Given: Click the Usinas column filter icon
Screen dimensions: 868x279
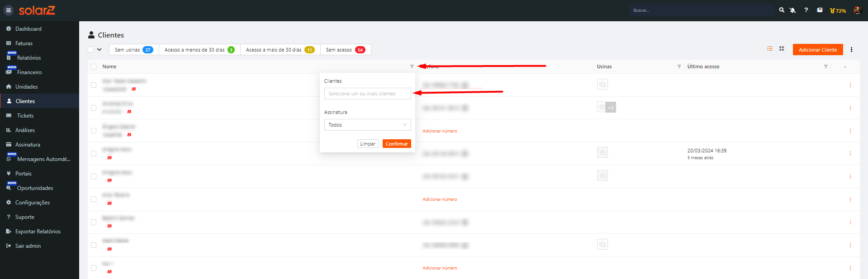Looking at the screenshot, I should pyautogui.click(x=679, y=66).
